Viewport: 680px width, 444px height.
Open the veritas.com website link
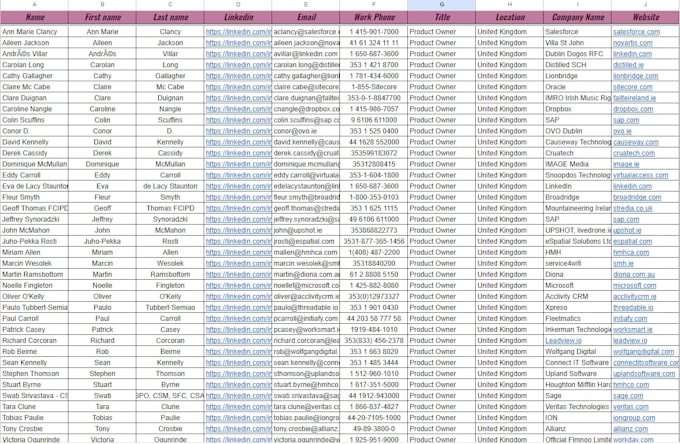coord(631,407)
